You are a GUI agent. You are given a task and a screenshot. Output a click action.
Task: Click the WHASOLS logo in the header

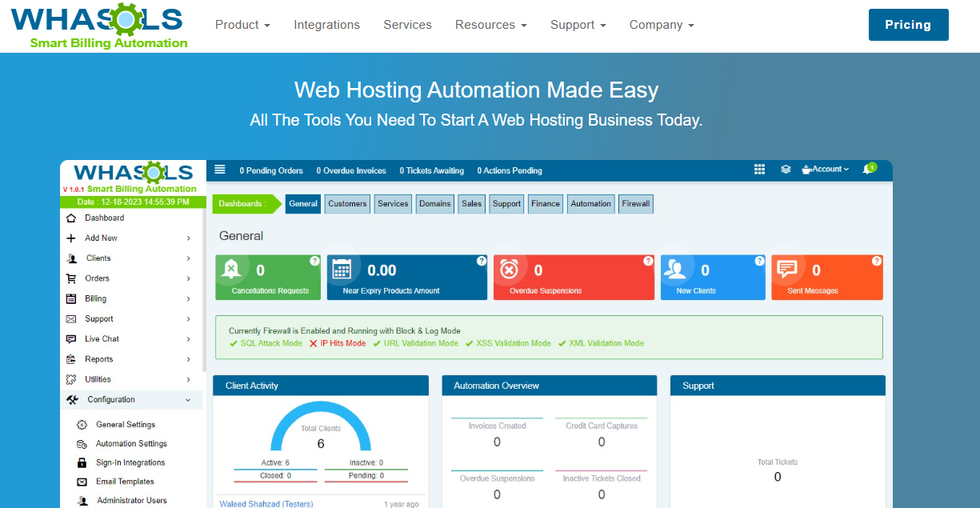point(99,26)
